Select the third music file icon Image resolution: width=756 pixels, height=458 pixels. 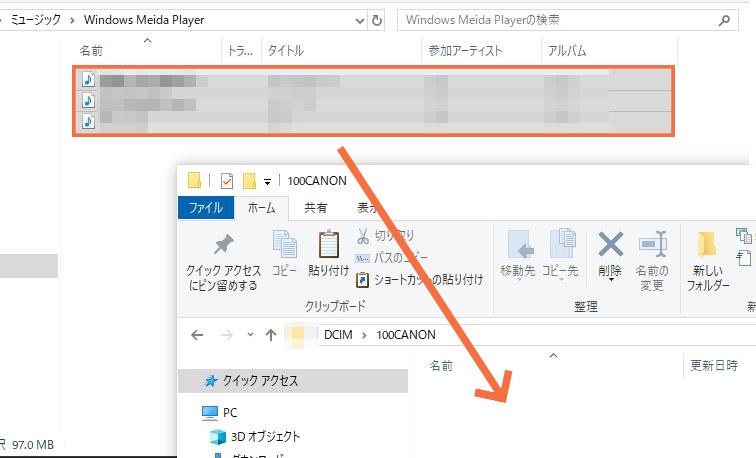[88, 121]
